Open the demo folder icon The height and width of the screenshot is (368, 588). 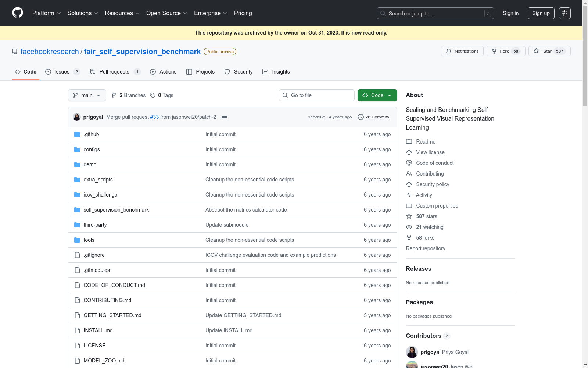click(x=77, y=164)
